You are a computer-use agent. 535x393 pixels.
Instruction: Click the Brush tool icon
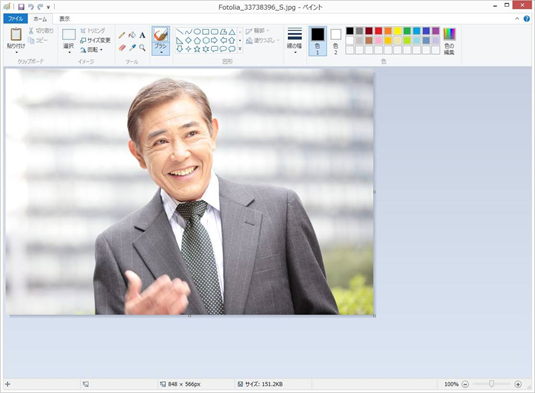[161, 34]
